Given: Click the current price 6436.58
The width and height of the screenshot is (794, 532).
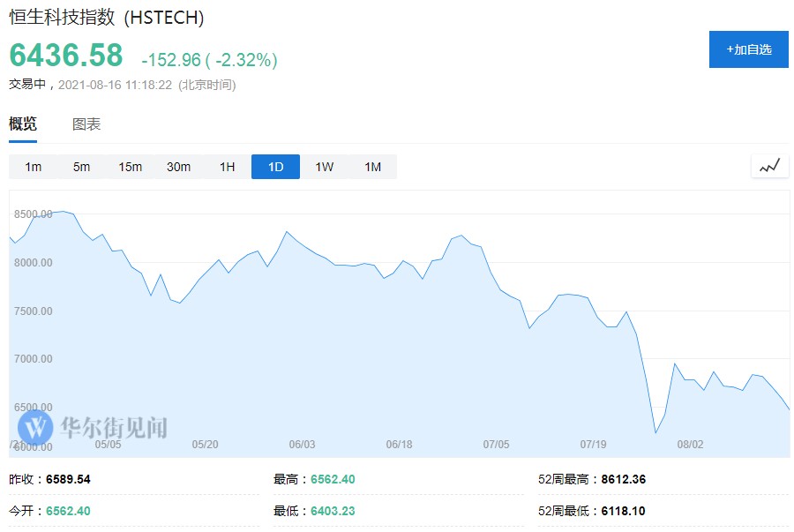Looking at the screenshot, I should [x=66, y=55].
